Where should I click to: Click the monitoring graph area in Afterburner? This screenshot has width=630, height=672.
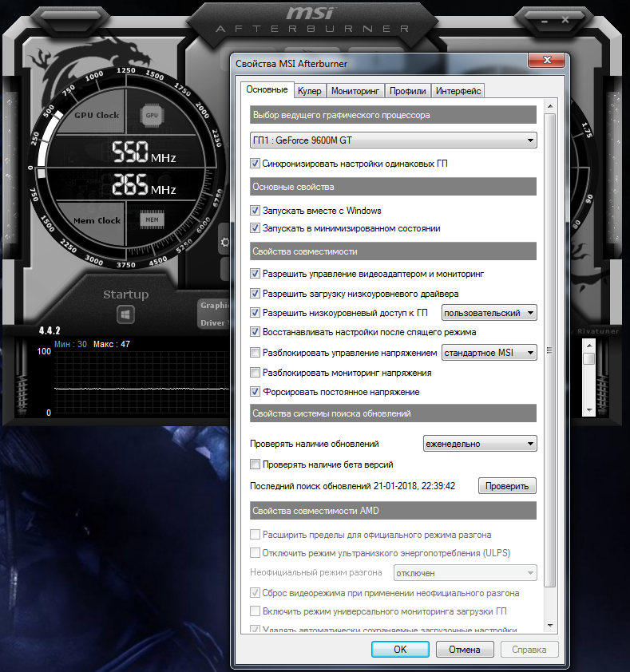tap(141, 383)
